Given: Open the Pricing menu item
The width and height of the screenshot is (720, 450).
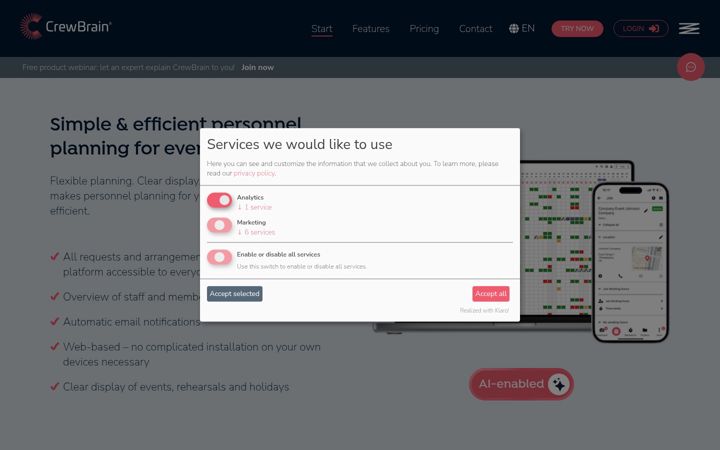Looking at the screenshot, I should 424,28.
